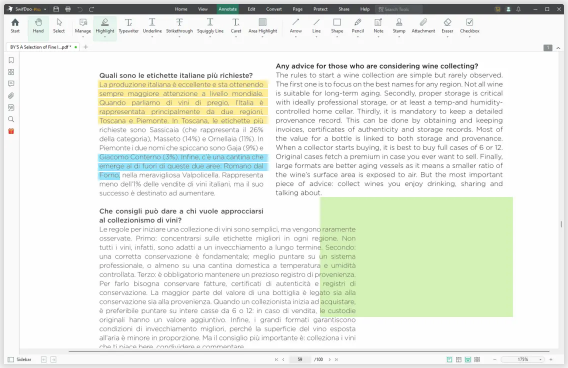Select the Typewriter tool
Image resolution: width=568 pixels, height=368 pixels.
click(129, 26)
